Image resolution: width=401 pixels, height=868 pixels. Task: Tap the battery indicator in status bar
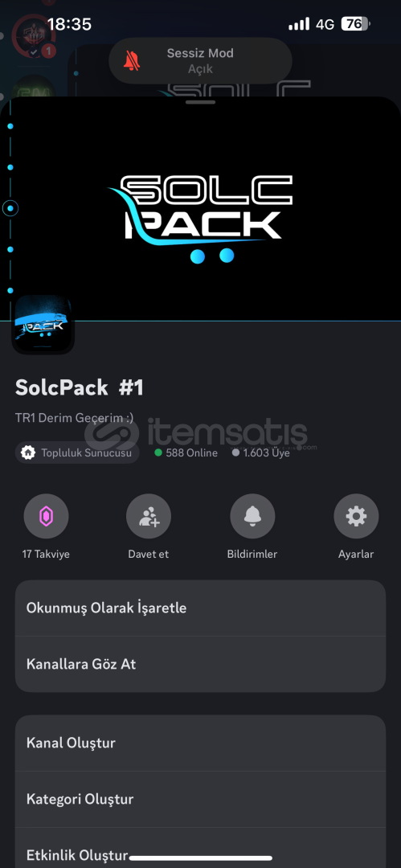355,24
